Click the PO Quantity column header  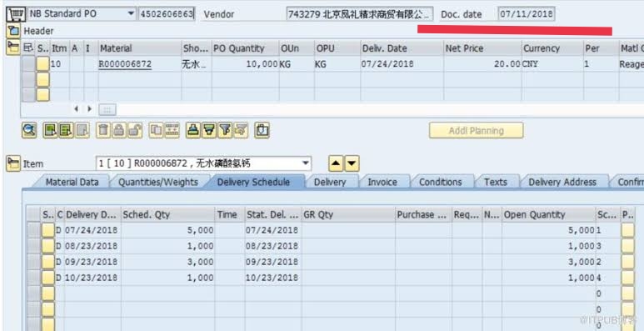click(245, 48)
